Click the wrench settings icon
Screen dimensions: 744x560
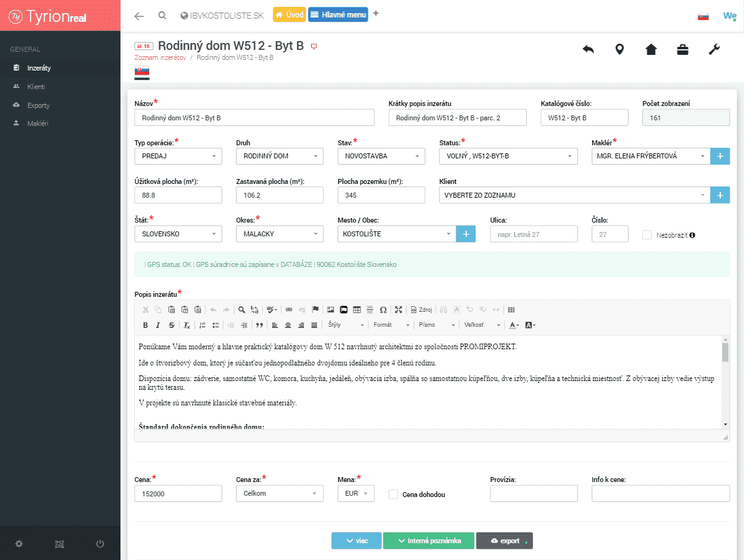click(714, 50)
